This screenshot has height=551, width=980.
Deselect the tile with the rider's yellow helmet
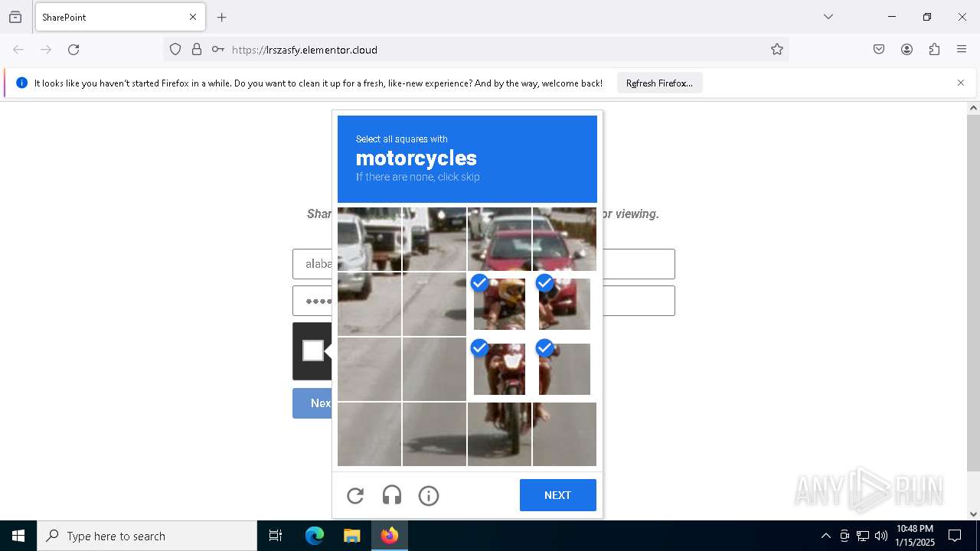[x=499, y=304]
